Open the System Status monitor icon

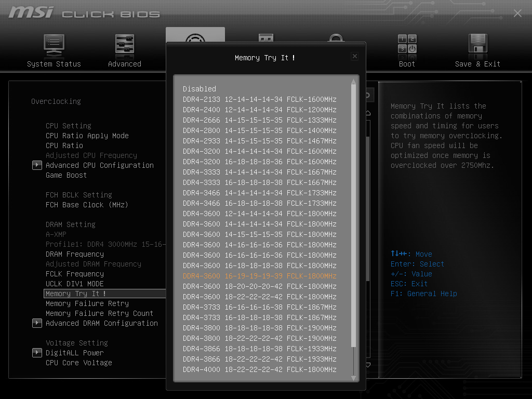pyautogui.click(x=54, y=46)
